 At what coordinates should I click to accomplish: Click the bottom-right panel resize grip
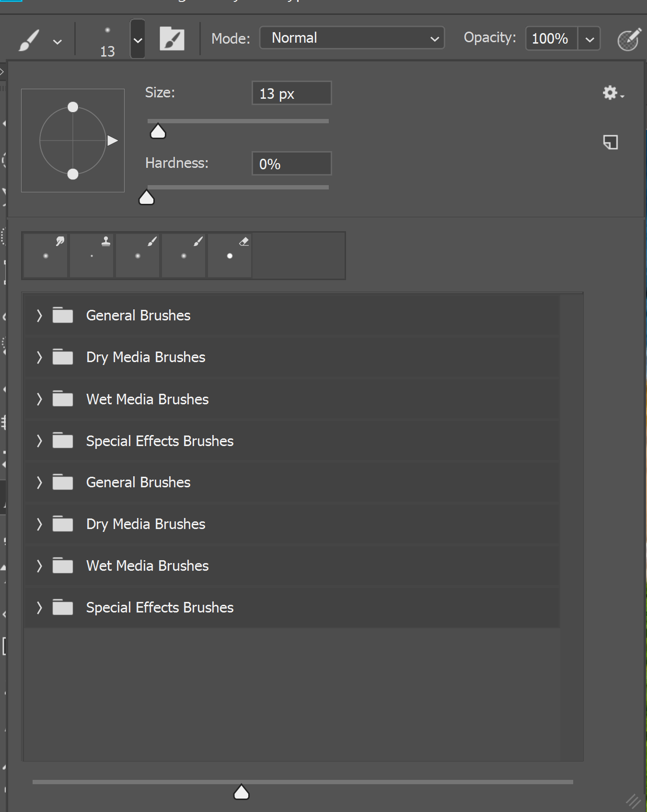tap(633, 800)
